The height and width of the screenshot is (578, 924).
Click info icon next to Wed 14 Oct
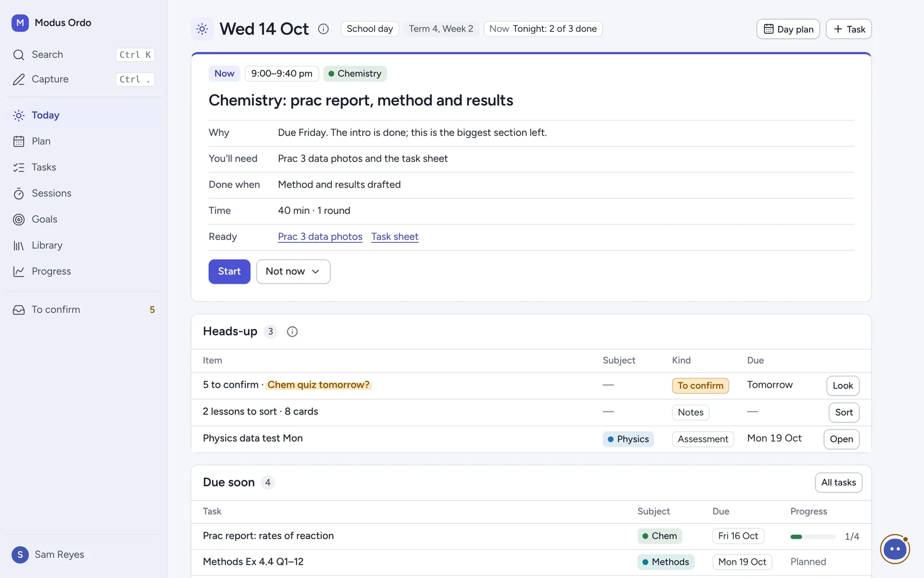coord(323,29)
